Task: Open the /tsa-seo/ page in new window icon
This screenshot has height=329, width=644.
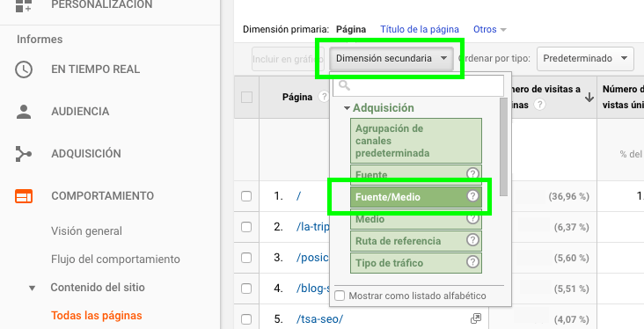Action: [476, 318]
